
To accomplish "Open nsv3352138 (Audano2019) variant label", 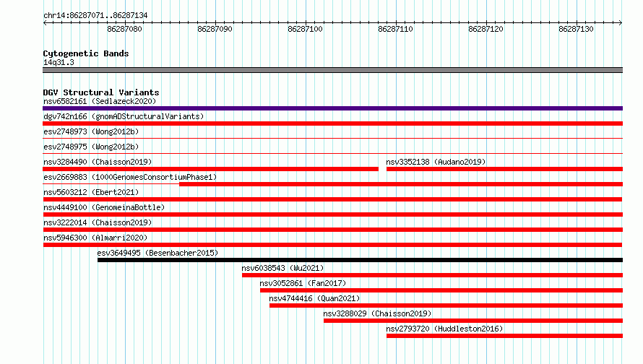I will click(436, 162).
